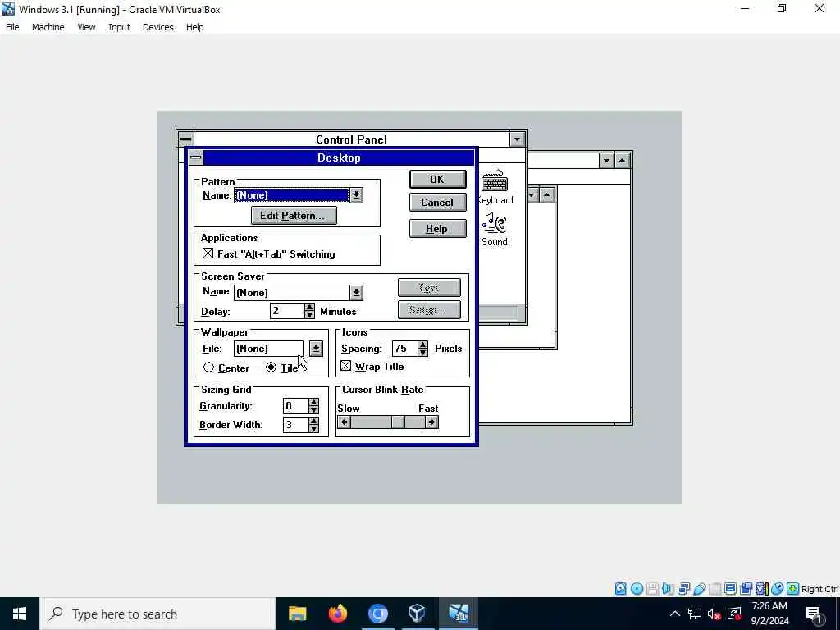Select the Keyboard icon in Control Panel
Screen dimensions: 840x630
(495, 187)
